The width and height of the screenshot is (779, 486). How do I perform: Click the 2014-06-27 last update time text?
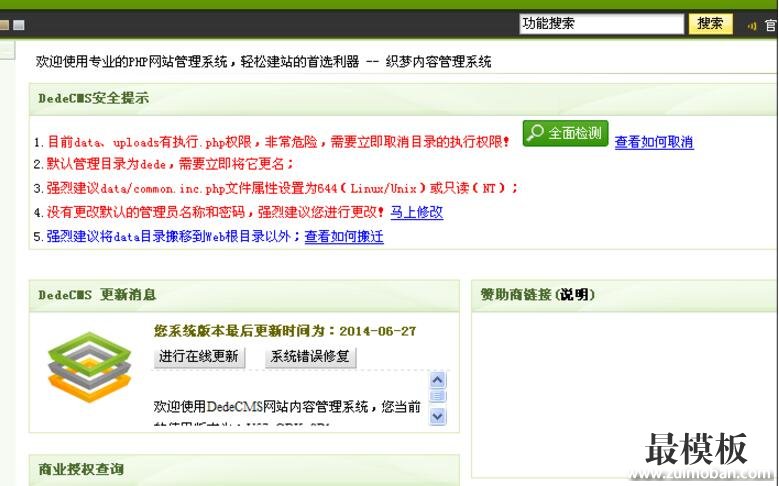coord(378,331)
